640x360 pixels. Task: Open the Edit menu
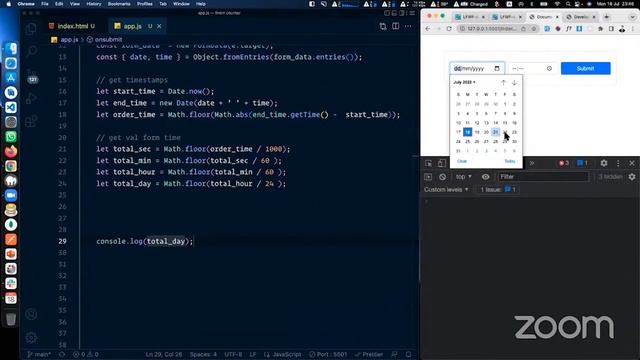[59, 4]
